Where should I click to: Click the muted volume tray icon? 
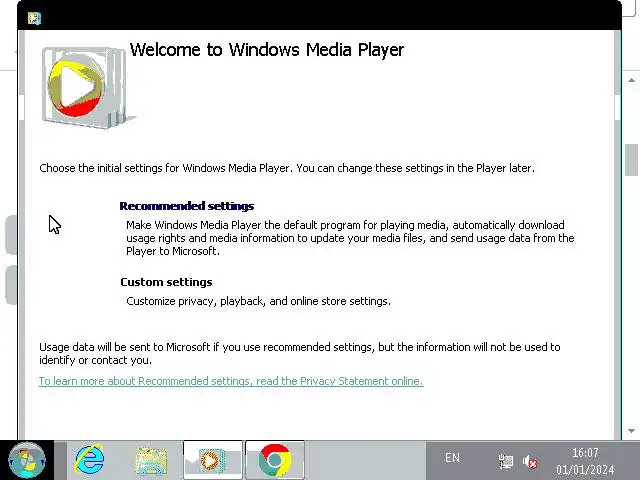(x=530, y=462)
